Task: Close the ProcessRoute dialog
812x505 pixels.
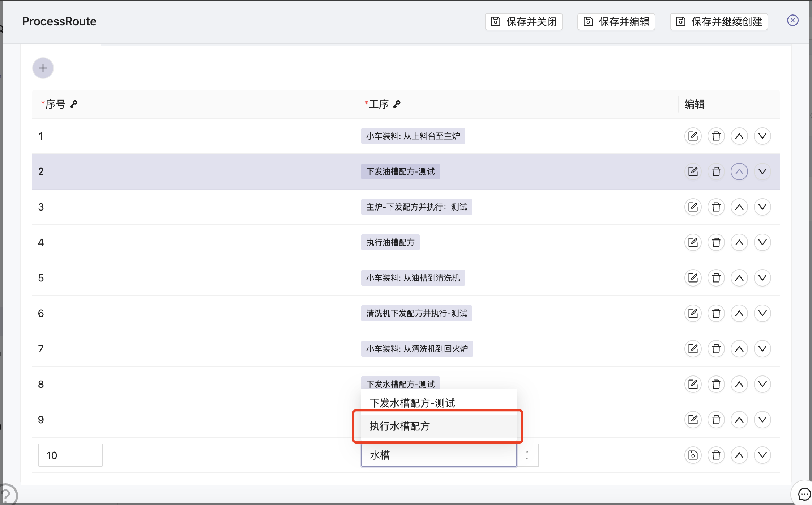Action: pyautogui.click(x=792, y=20)
